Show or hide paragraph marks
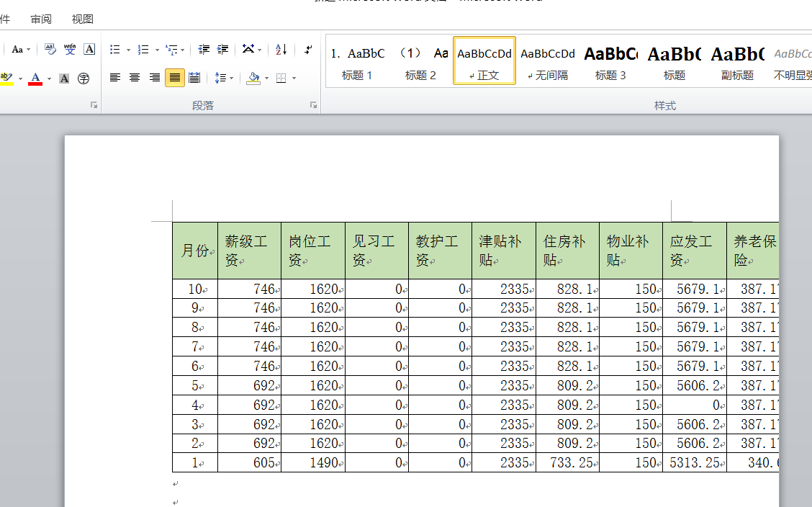The height and width of the screenshot is (507, 812). [x=308, y=50]
